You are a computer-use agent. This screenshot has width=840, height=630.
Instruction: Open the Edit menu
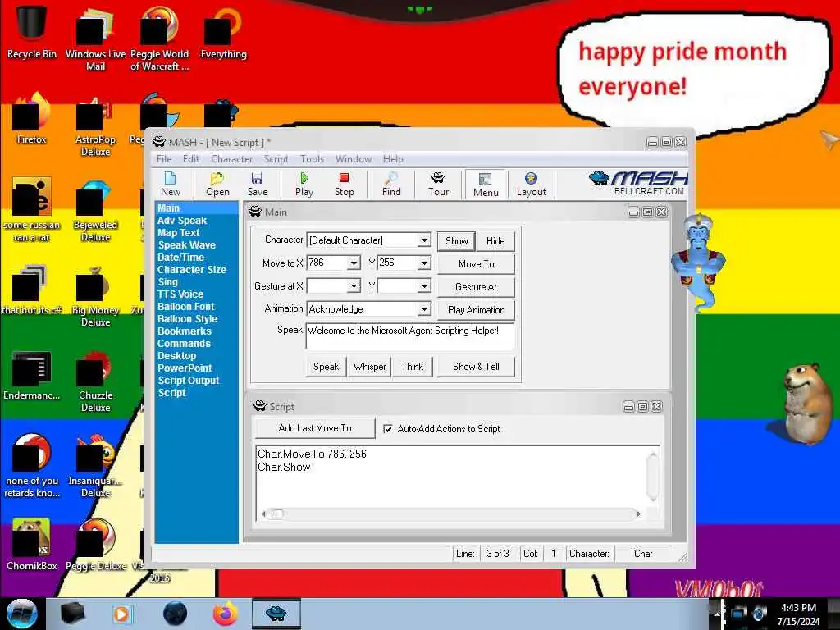click(x=190, y=159)
